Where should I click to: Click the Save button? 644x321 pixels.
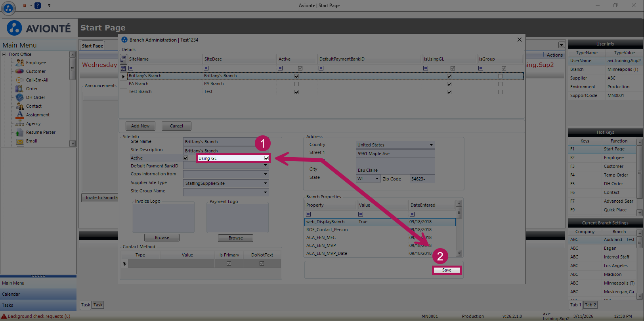point(447,270)
